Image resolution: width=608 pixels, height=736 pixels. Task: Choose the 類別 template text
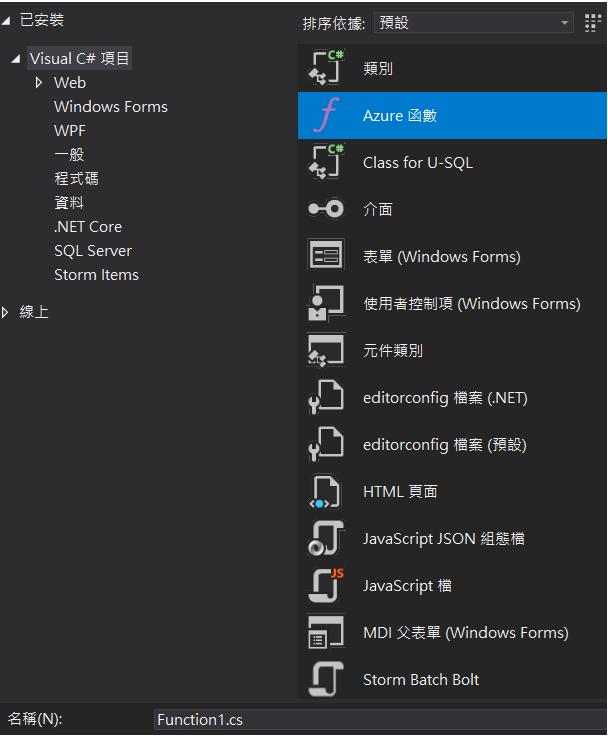tap(378, 69)
